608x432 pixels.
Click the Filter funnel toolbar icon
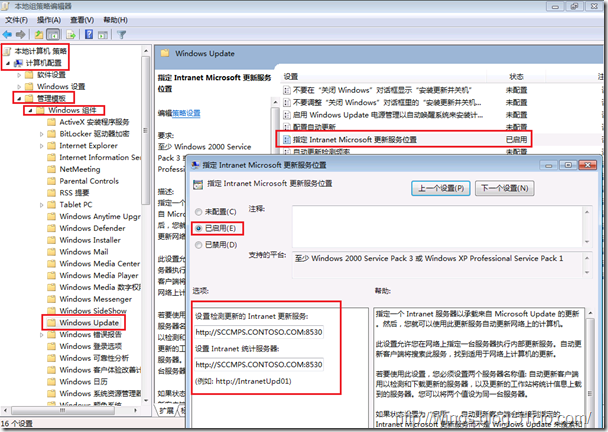point(121,35)
